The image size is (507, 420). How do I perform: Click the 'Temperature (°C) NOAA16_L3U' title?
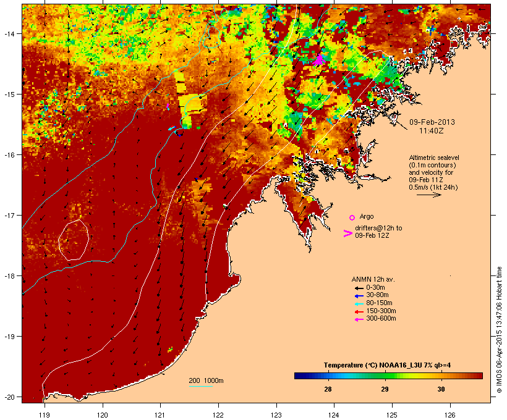367,365
